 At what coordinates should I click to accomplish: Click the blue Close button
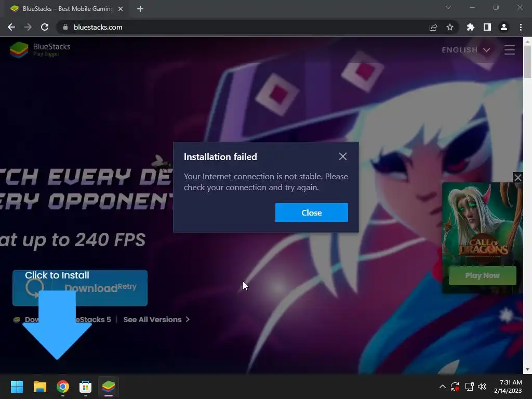312,212
